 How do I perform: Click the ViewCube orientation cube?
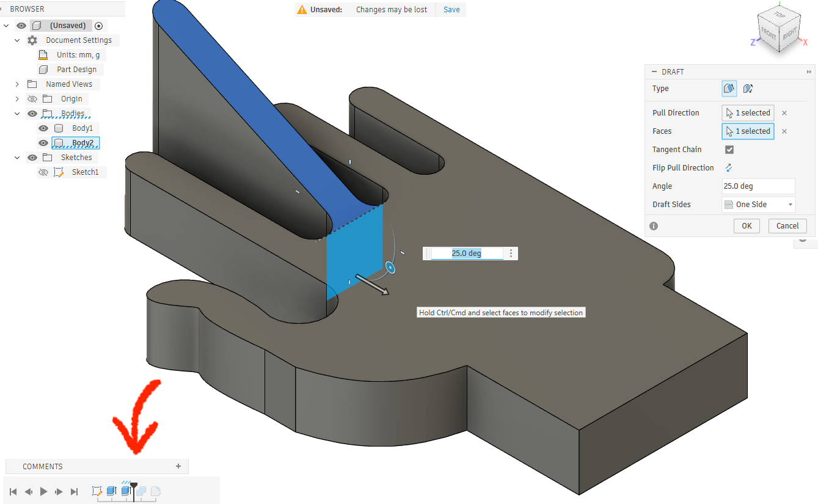pyautogui.click(x=780, y=31)
